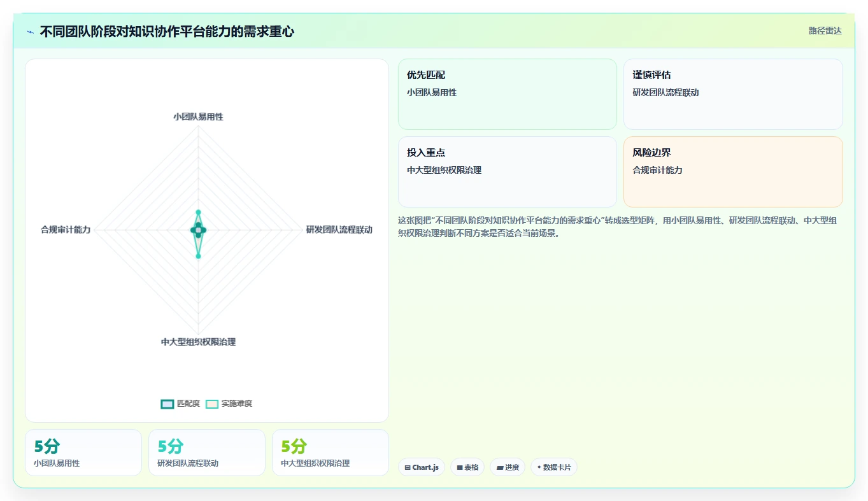The height and width of the screenshot is (501, 868).
Task: Click 合规审计能力 text in 风险边界 card
Action: coord(657,170)
